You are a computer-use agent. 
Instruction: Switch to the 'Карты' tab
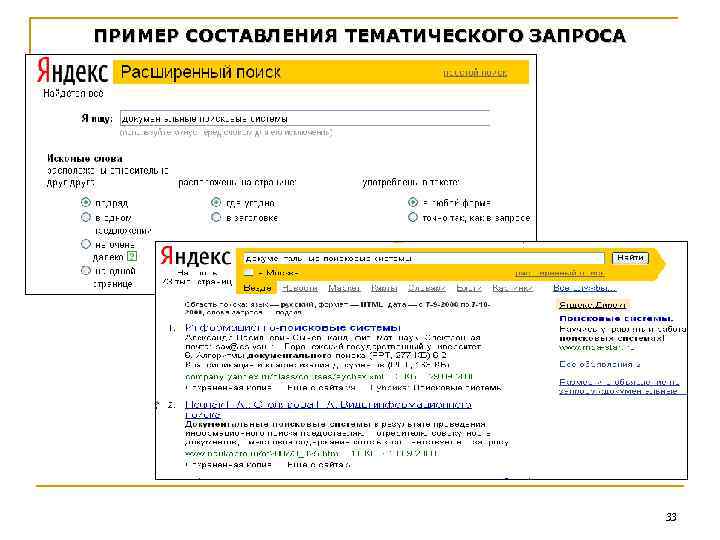(384, 288)
